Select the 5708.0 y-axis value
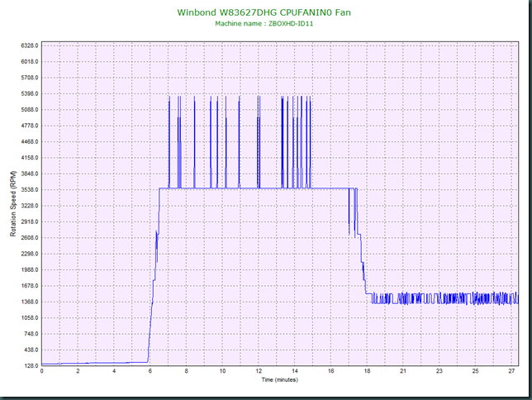This screenshot has height=400, width=532. click(x=30, y=78)
